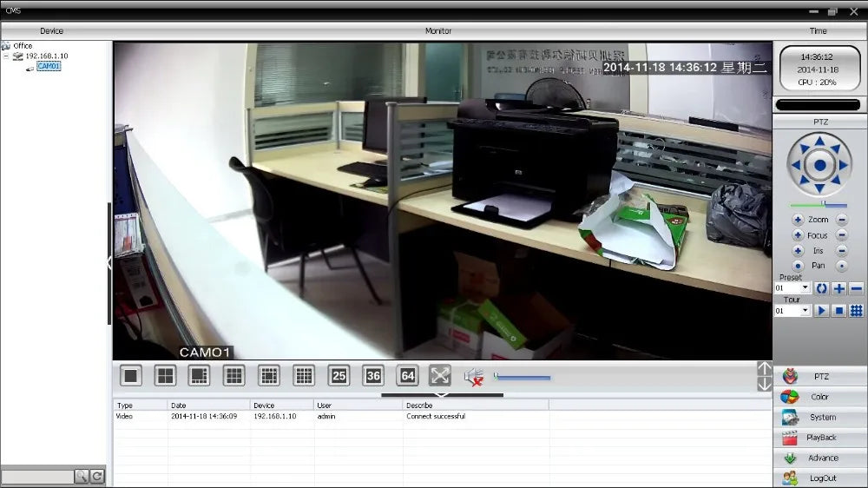Select the four-camera grid layout
This screenshot has height=488, width=868.
(x=165, y=375)
